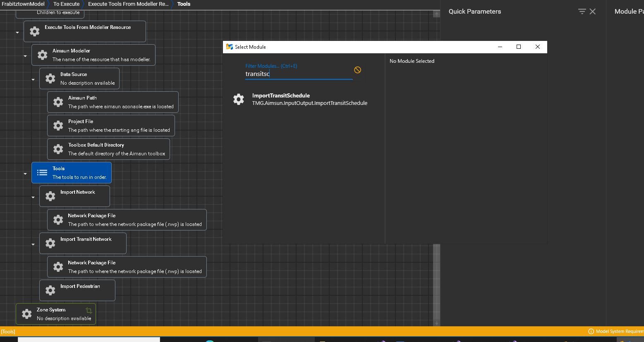
Task: Collapse the Tools node in the tree
Action: [25, 173]
